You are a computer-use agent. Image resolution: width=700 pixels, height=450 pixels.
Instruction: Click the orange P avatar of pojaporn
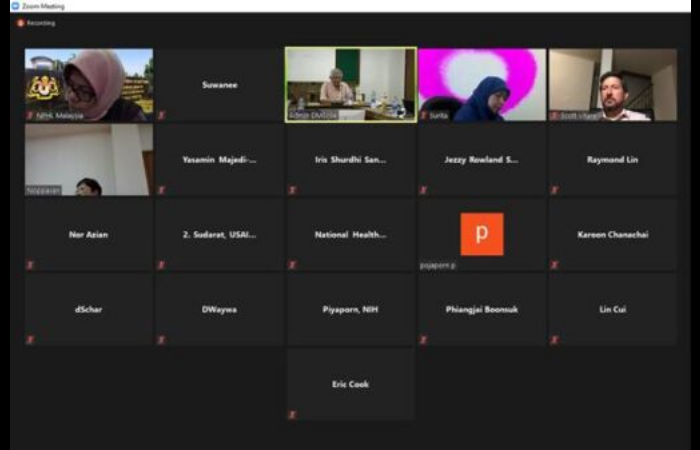pos(482,234)
